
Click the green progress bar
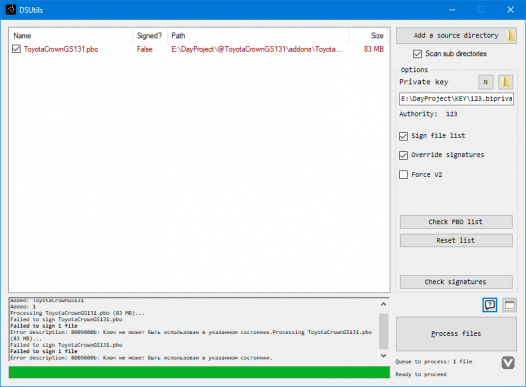[x=199, y=372]
